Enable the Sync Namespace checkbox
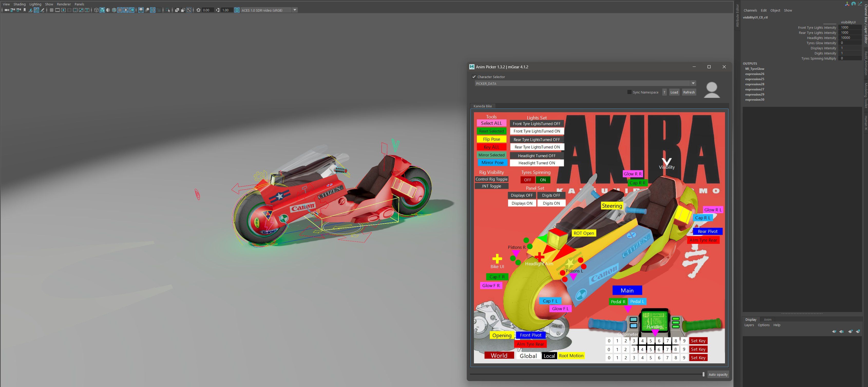Screen dimensions: 868x387 click(629, 92)
